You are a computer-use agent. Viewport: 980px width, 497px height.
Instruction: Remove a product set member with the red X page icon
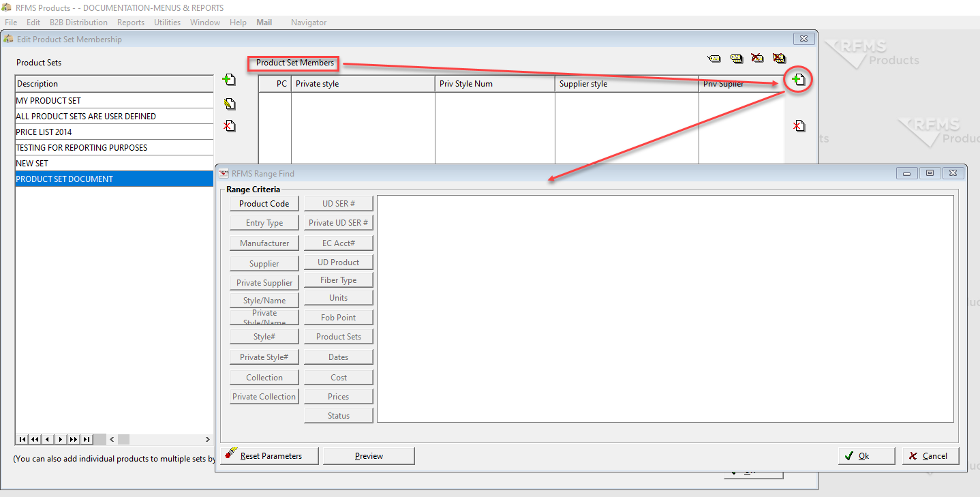(799, 125)
